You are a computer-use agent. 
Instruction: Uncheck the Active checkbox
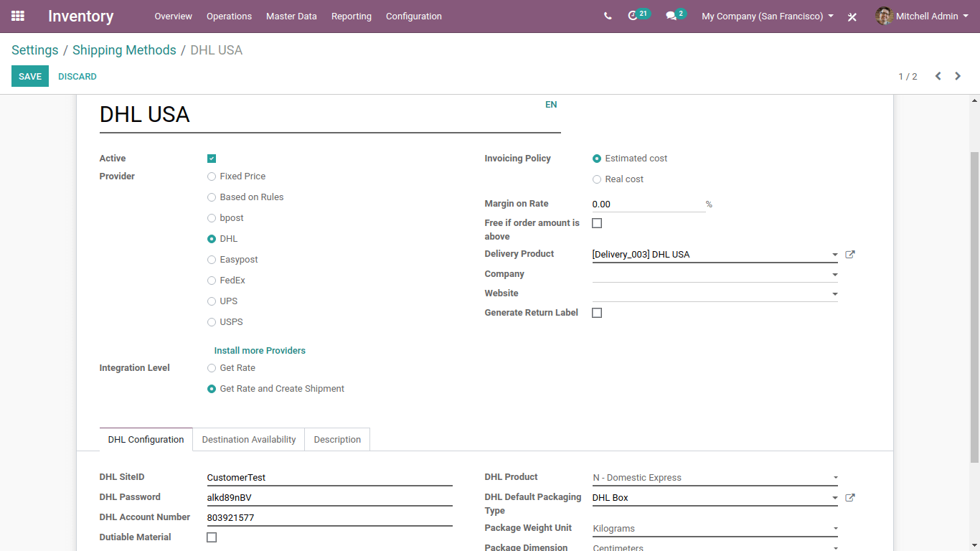pos(212,159)
